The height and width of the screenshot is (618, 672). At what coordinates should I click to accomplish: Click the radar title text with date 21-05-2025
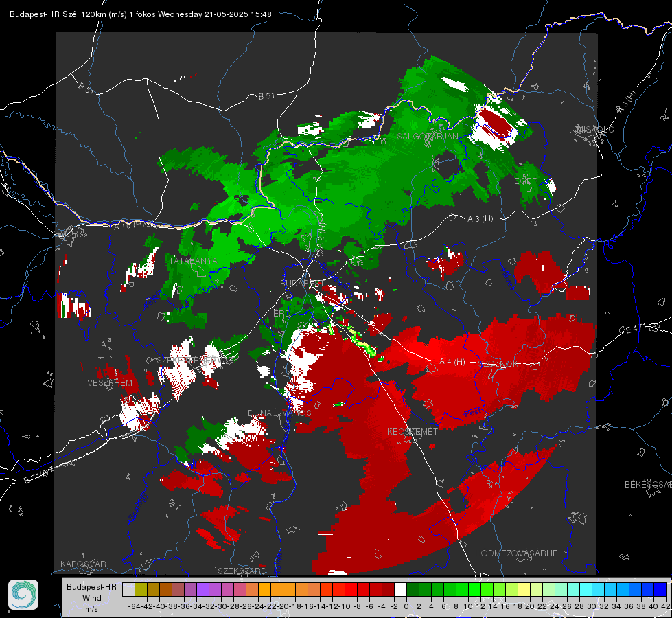(x=140, y=14)
